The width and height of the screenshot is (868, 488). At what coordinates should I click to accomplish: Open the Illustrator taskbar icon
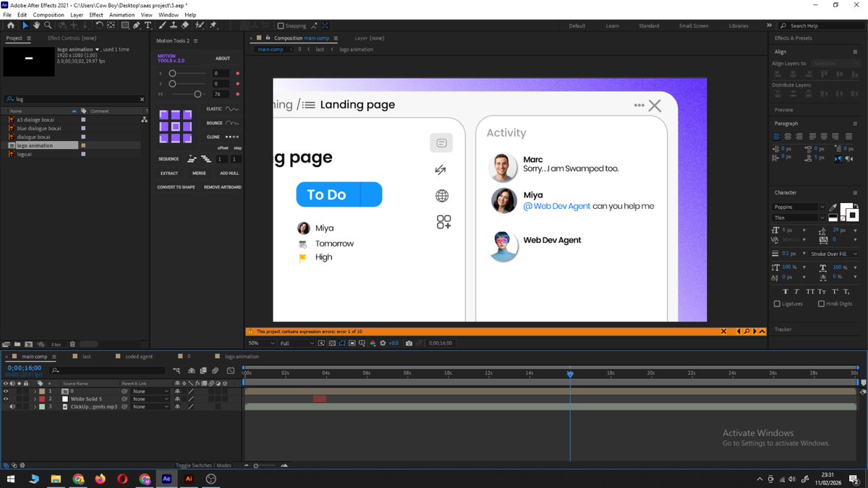click(189, 479)
